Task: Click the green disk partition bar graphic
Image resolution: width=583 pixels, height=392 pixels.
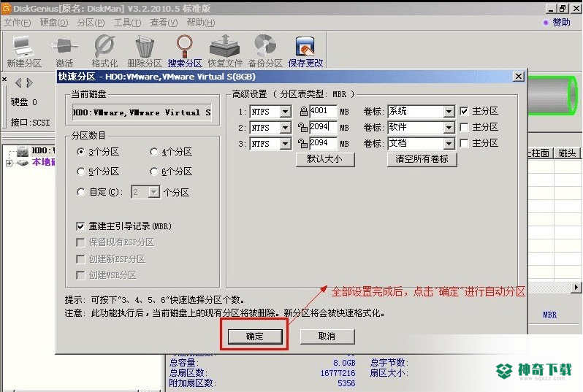Action: tap(552, 95)
